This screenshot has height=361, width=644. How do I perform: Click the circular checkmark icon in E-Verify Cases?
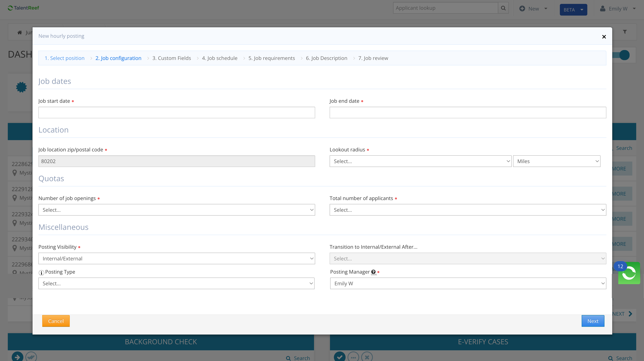tap(340, 357)
